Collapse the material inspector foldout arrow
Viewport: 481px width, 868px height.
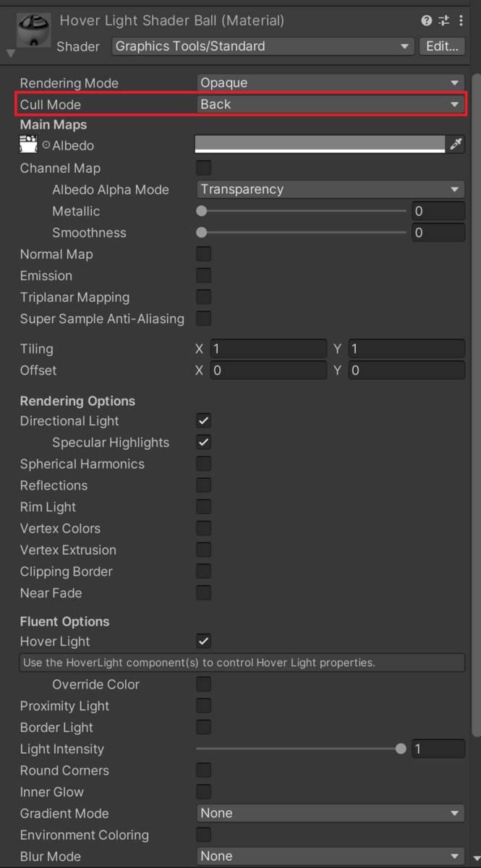(9, 52)
